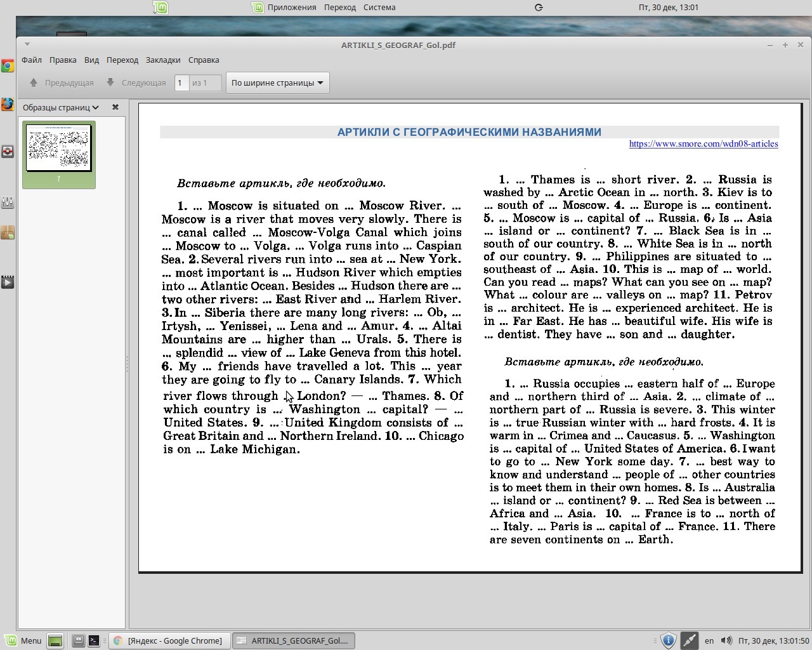
Task: Expand the Образцы страниц sidebar selector
Action: [61, 107]
